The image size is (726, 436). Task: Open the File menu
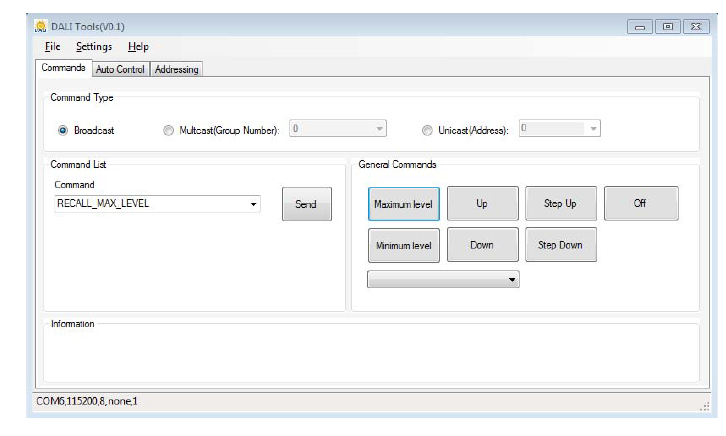[x=52, y=47]
